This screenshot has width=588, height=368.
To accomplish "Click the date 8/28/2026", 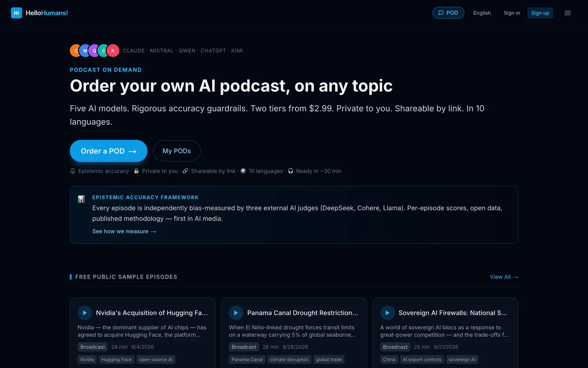I will point(295,347).
